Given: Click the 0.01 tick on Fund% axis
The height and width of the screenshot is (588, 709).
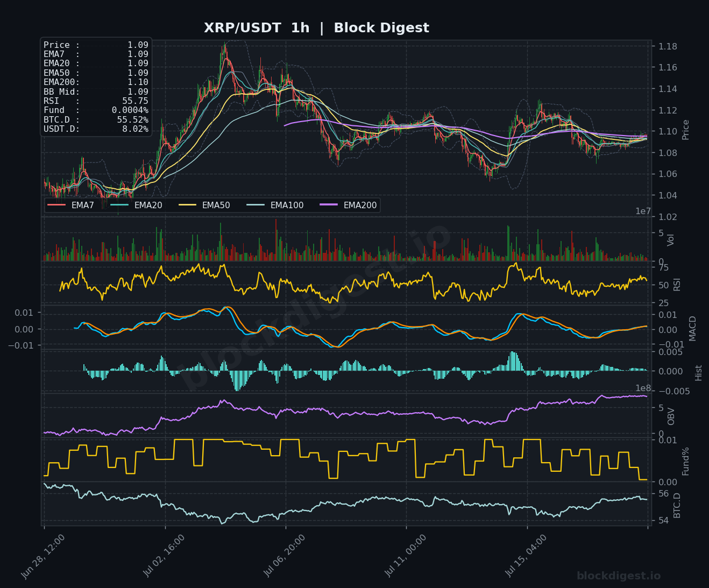Looking at the screenshot, I should (x=668, y=441).
